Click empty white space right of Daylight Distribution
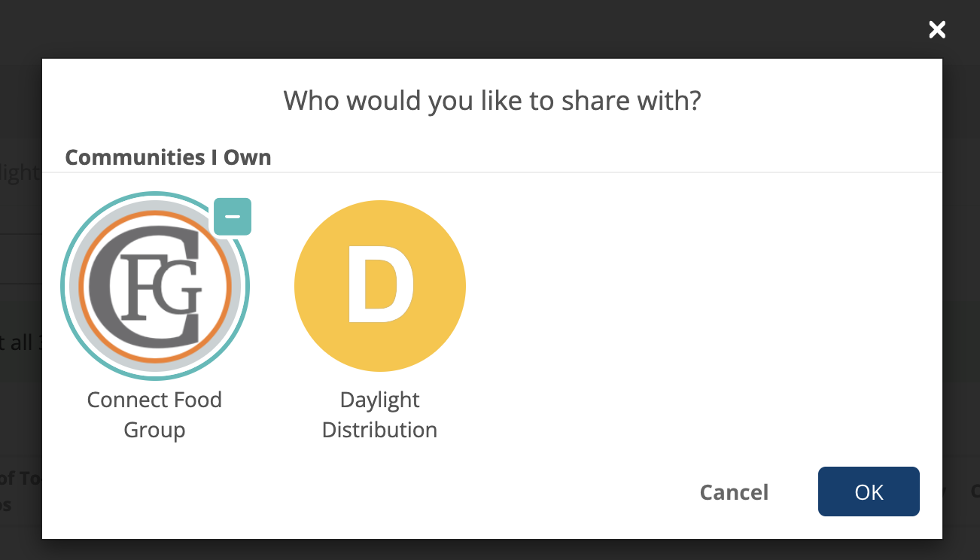The image size is (980, 560). 677,301
